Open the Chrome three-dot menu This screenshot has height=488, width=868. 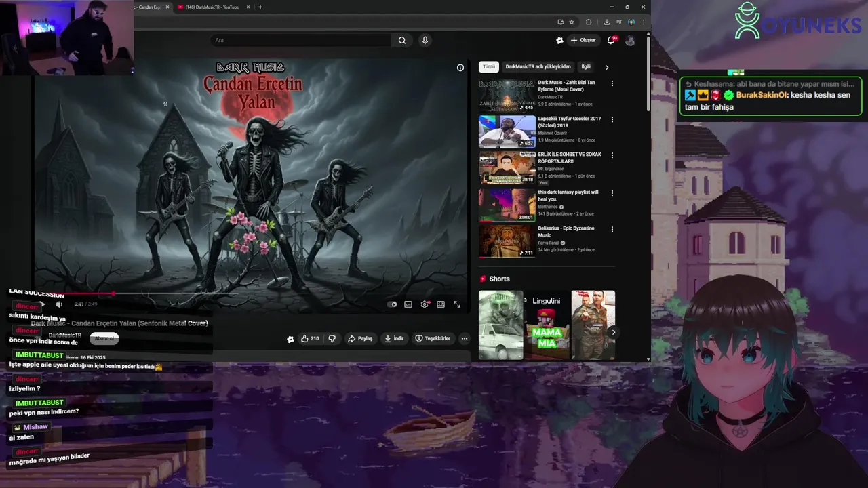pyautogui.click(x=643, y=22)
